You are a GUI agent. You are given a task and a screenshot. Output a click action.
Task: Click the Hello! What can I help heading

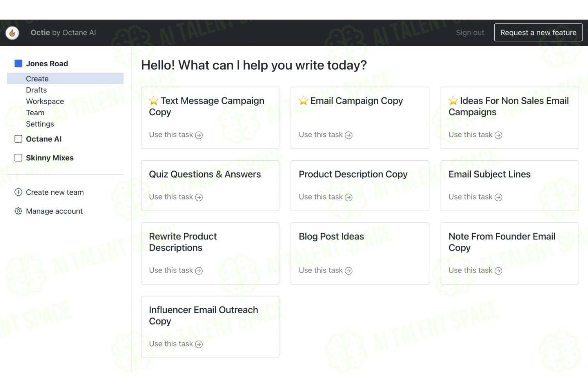coord(254,65)
